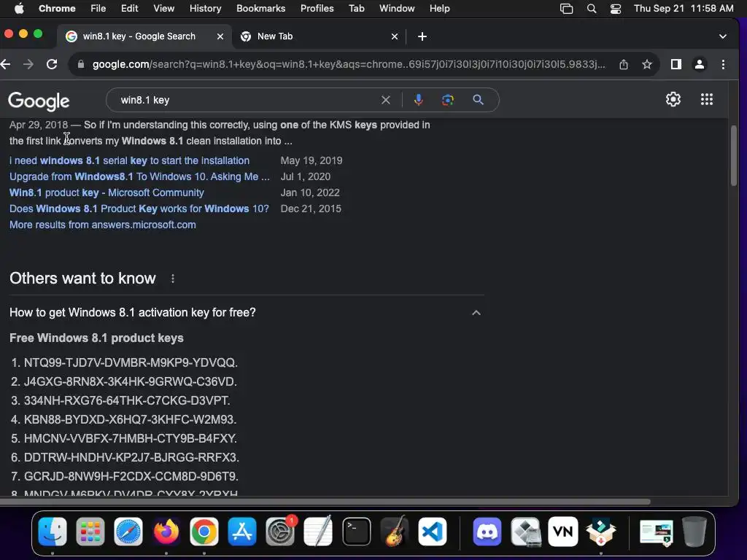747x560 pixels.
Task: Open the VN video editor in dock
Action: coord(563,532)
